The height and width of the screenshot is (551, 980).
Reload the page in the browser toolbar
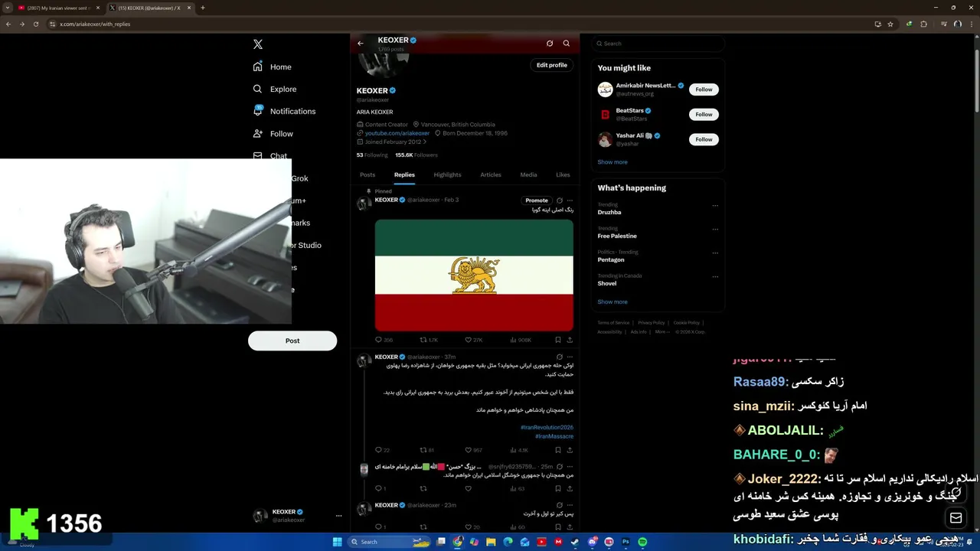pos(34,24)
